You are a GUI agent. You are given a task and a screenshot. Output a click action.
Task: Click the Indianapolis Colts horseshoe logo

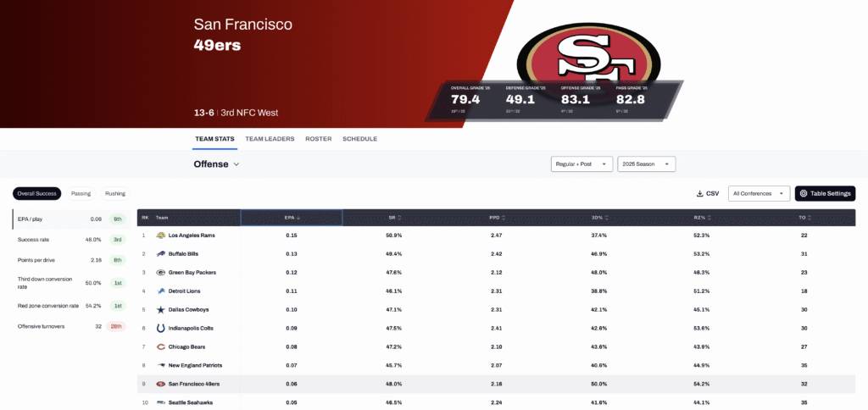click(x=160, y=328)
